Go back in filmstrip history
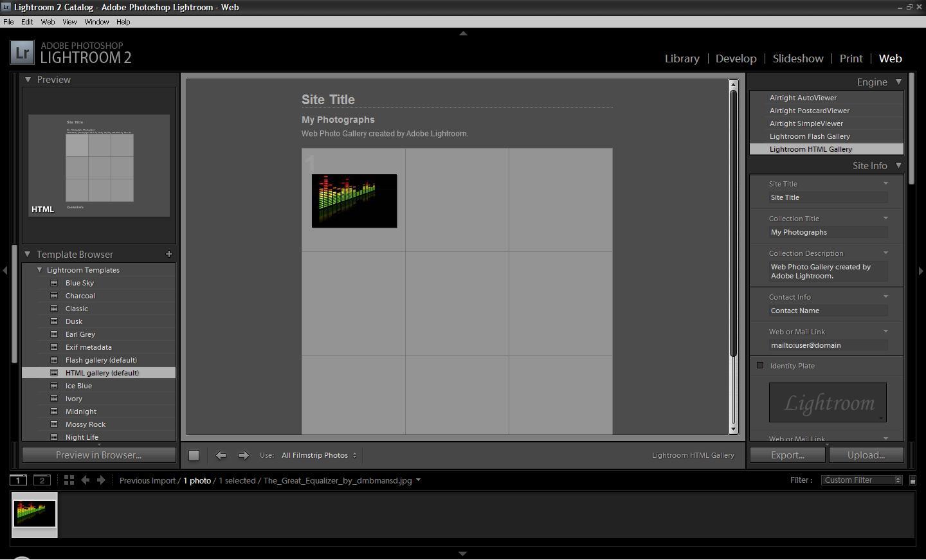 coord(85,480)
